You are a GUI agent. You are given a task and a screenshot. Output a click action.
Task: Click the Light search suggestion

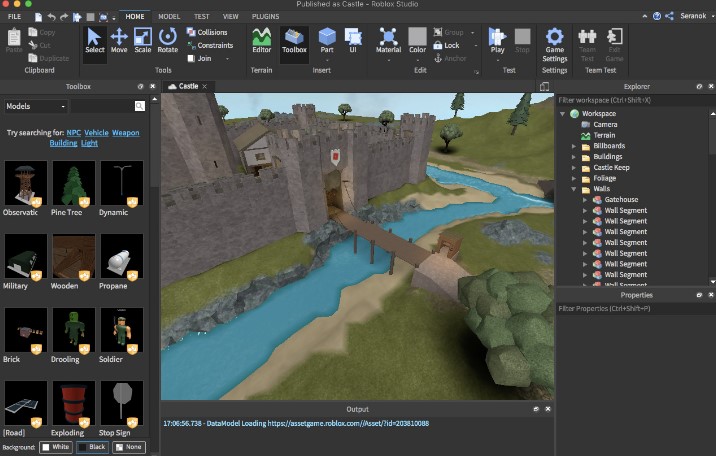point(90,143)
